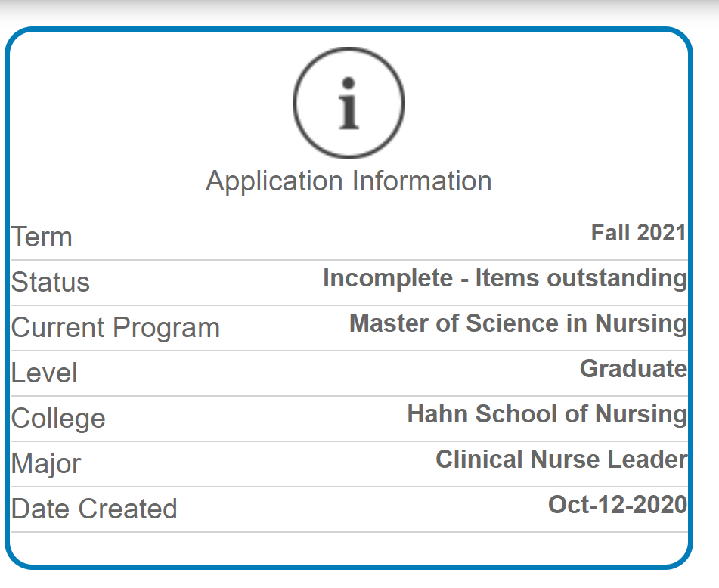Click the Status label
719x588 pixels.
[x=51, y=282]
